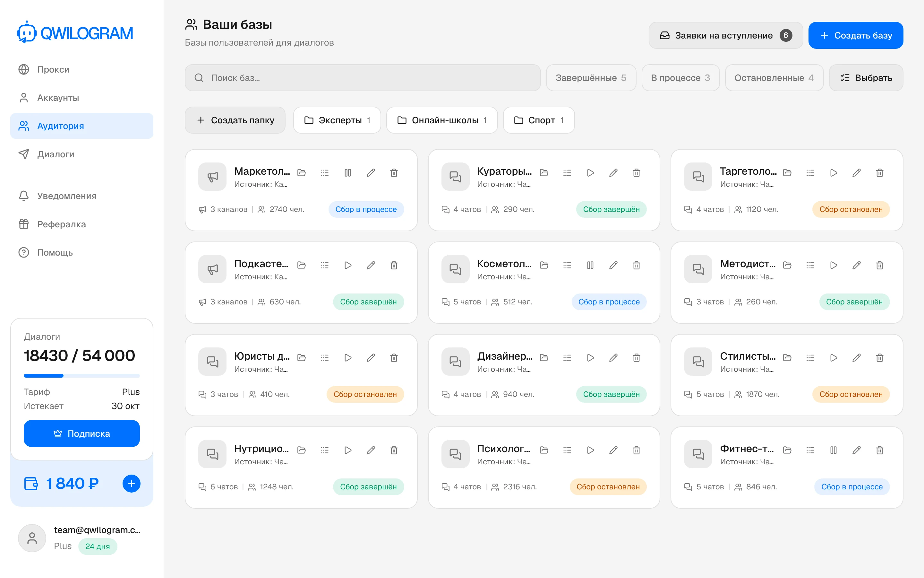
Task: Filter bases by Завершённые
Action: 591,78
